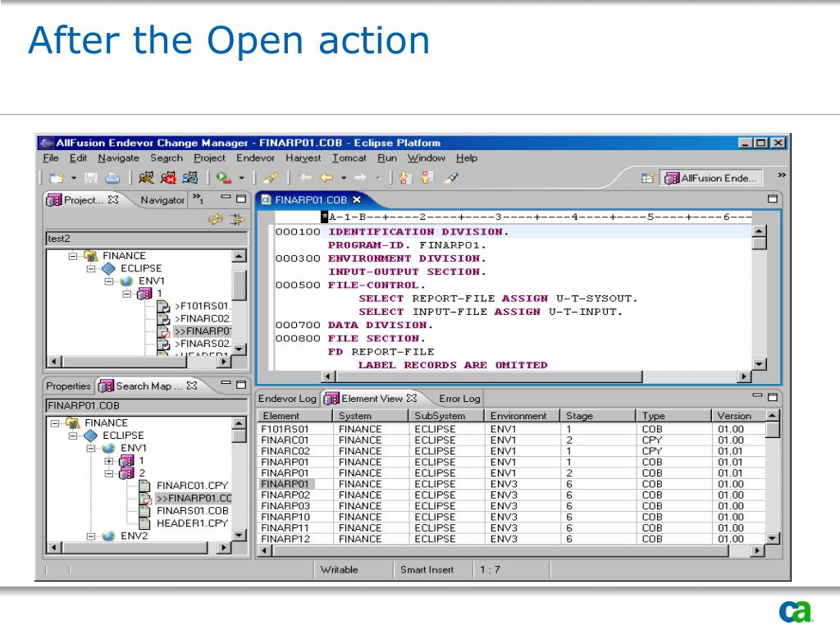840x630 pixels.
Task: Close the FINARP01.COB editor tab
Action: (x=357, y=200)
